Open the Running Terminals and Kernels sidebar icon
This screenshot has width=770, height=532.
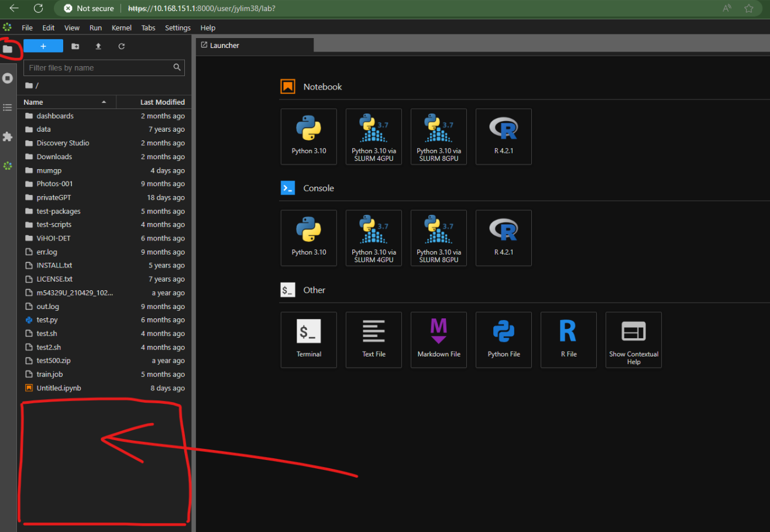(8, 78)
